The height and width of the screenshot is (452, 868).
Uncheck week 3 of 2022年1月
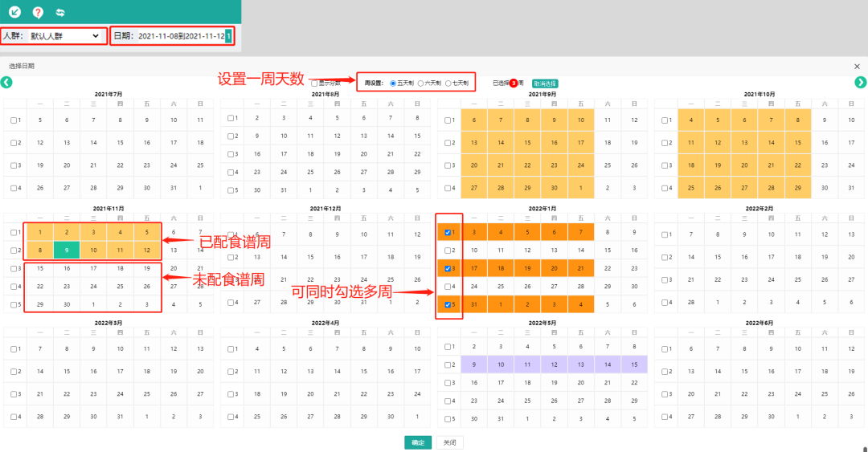tap(448, 268)
